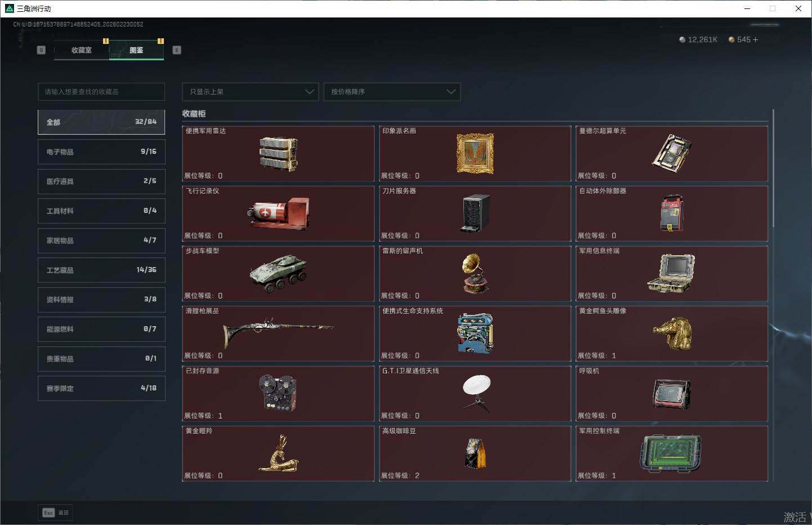Open the G.T.I卫星通信天线 dish icon
The width and height of the screenshot is (812, 525).
coord(476,393)
